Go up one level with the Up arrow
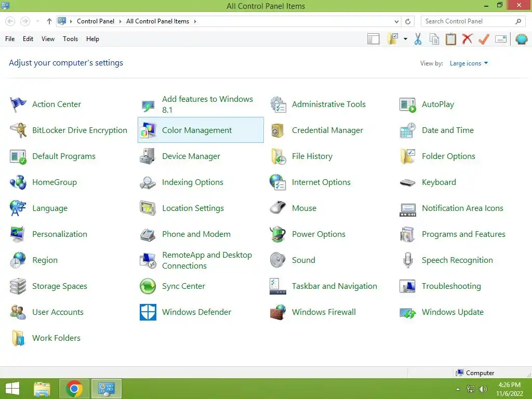Image resolution: width=532 pixels, height=399 pixels. tap(49, 21)
